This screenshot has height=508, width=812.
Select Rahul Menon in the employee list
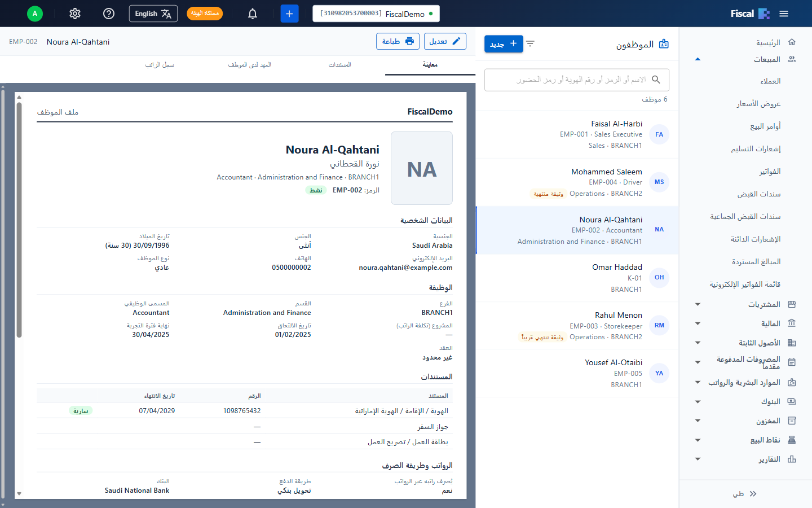pos(577,326)
